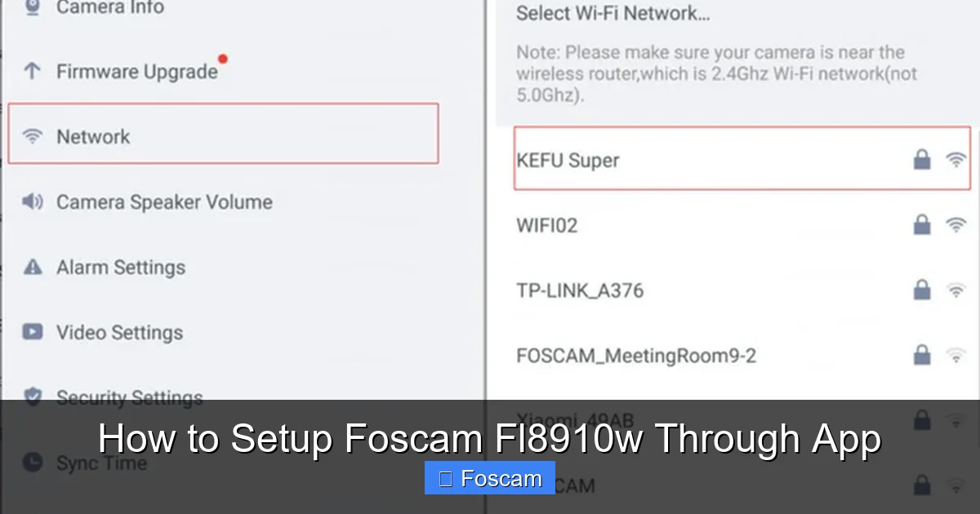Screen dimensions: 980x514
Task: Click the warning triangle icon for Alarm Settings
Action: (33, 267)
